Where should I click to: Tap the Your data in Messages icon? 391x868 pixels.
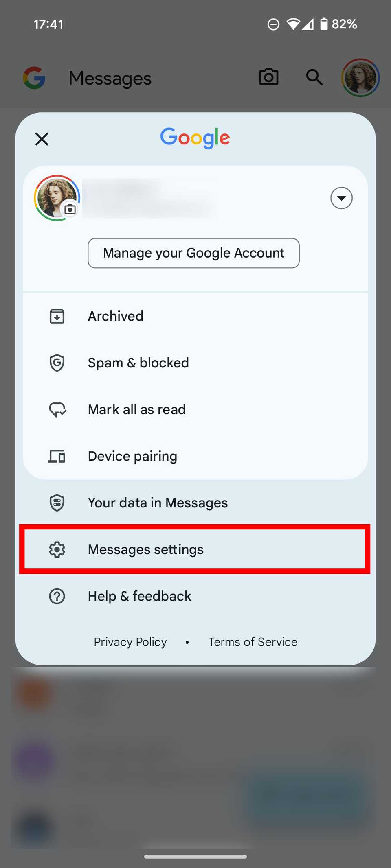point(57,503)
